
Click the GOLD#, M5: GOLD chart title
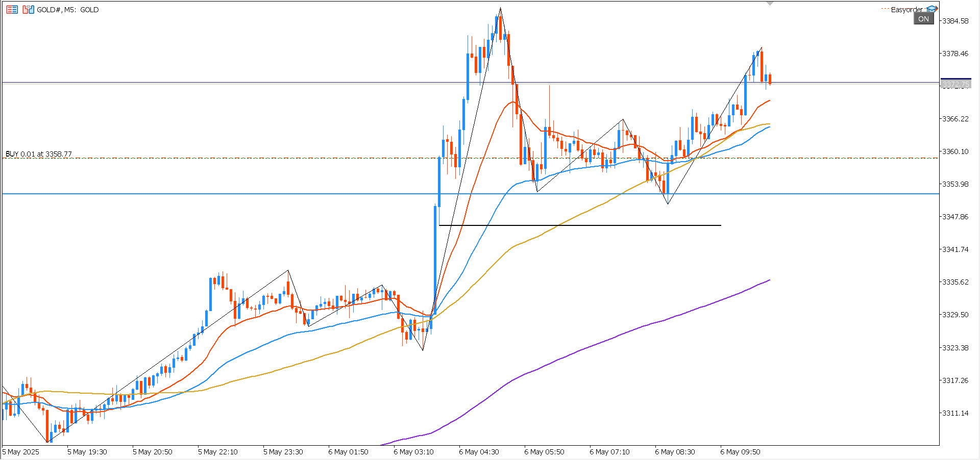tap(68, 10)
